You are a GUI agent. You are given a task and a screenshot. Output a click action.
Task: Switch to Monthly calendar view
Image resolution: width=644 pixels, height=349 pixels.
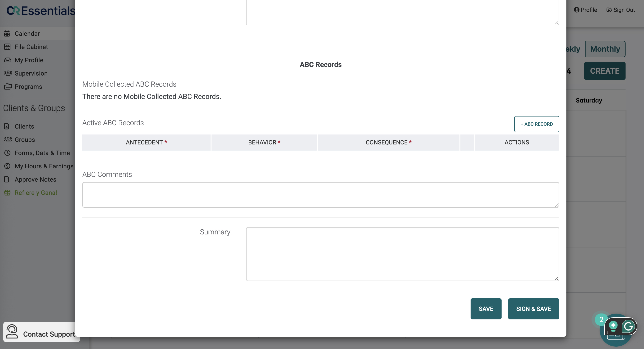[x=605, y=49]
